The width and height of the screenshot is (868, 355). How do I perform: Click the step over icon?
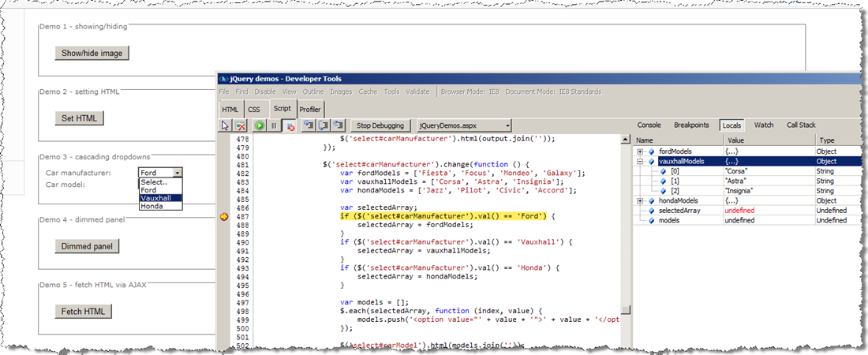click(324, 125)
